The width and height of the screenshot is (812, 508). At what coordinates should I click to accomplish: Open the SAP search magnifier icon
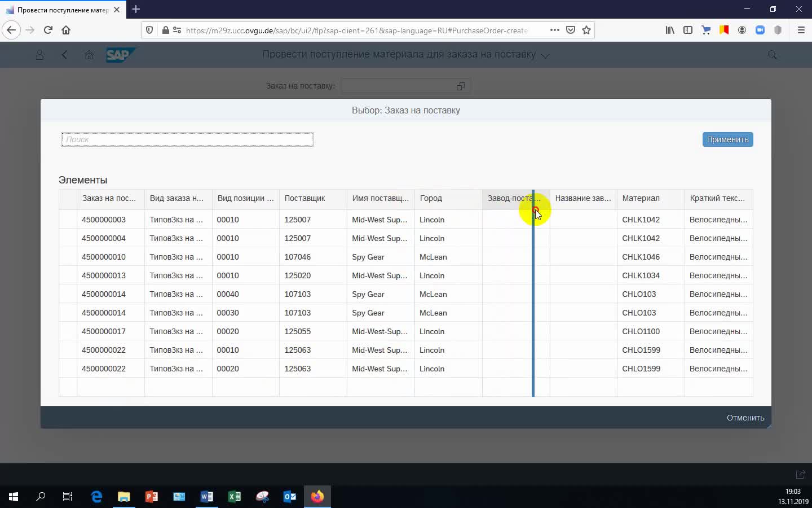(x=773, y=55)
